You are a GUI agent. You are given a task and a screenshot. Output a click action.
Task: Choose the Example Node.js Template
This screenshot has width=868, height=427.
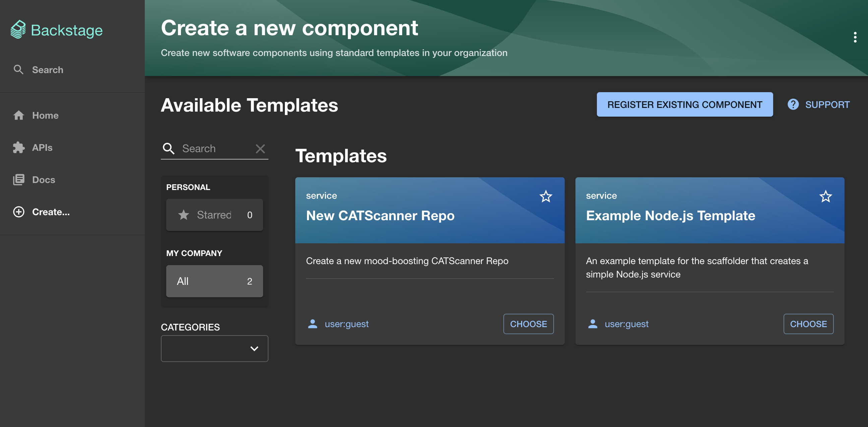[x=808, y=324]
